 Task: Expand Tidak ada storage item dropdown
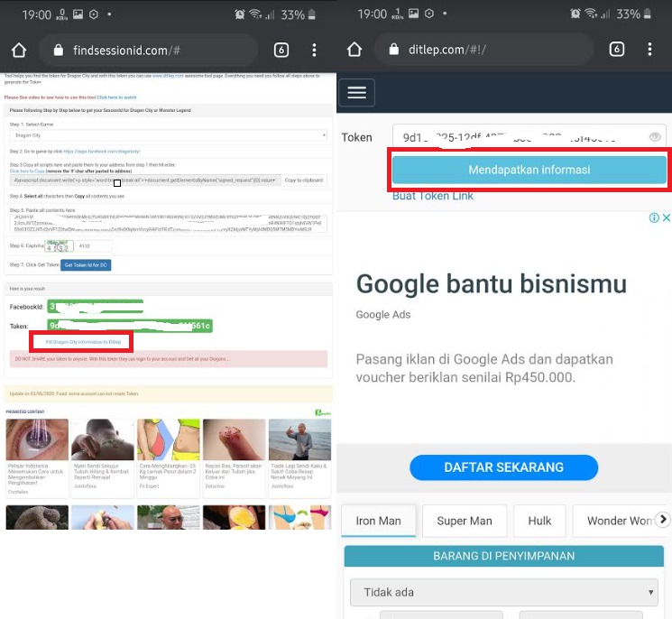click(x=503, y=592)
